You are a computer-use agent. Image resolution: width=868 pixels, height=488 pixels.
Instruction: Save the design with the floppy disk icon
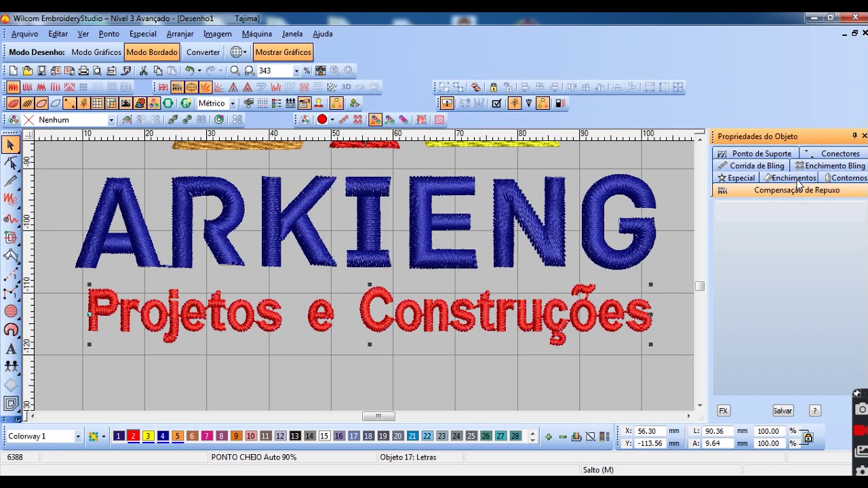pos(41,70)
